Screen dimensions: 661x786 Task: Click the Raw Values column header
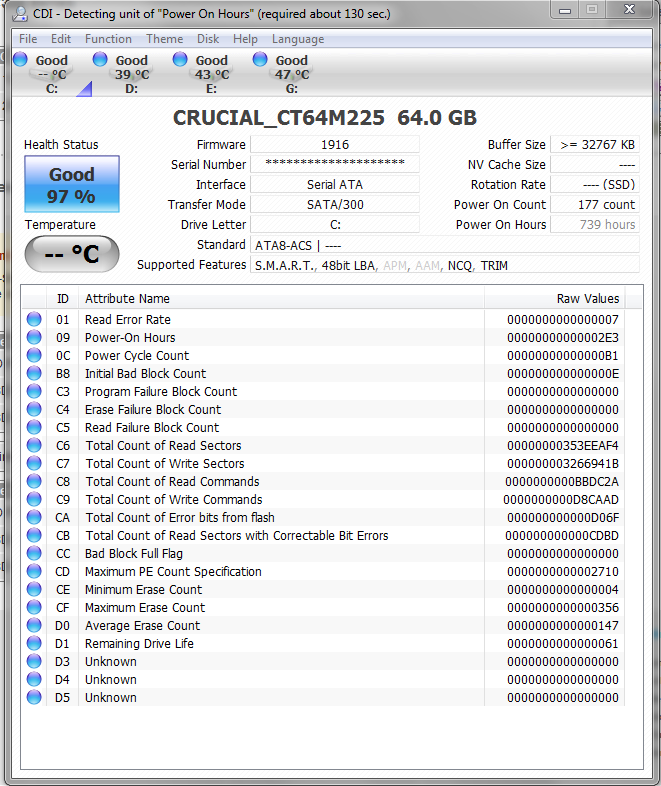pos(587,299)
